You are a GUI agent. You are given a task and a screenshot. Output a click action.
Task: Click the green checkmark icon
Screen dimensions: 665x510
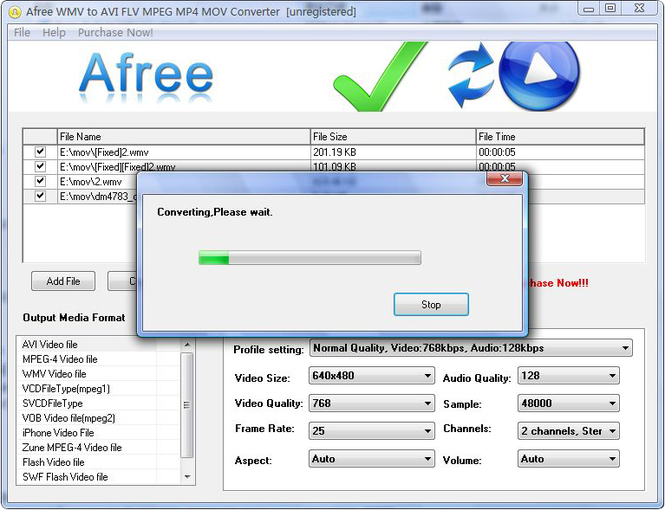(x=379, y=76)
